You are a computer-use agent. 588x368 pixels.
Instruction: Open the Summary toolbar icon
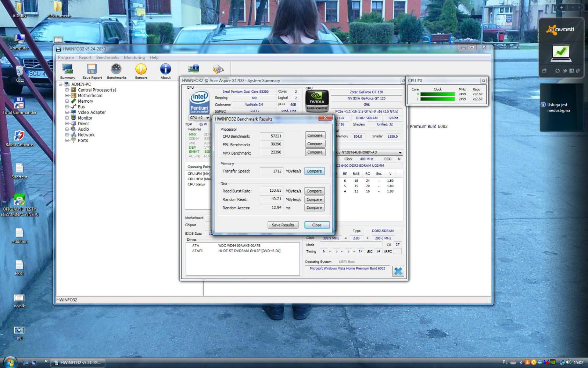(68, 71)
